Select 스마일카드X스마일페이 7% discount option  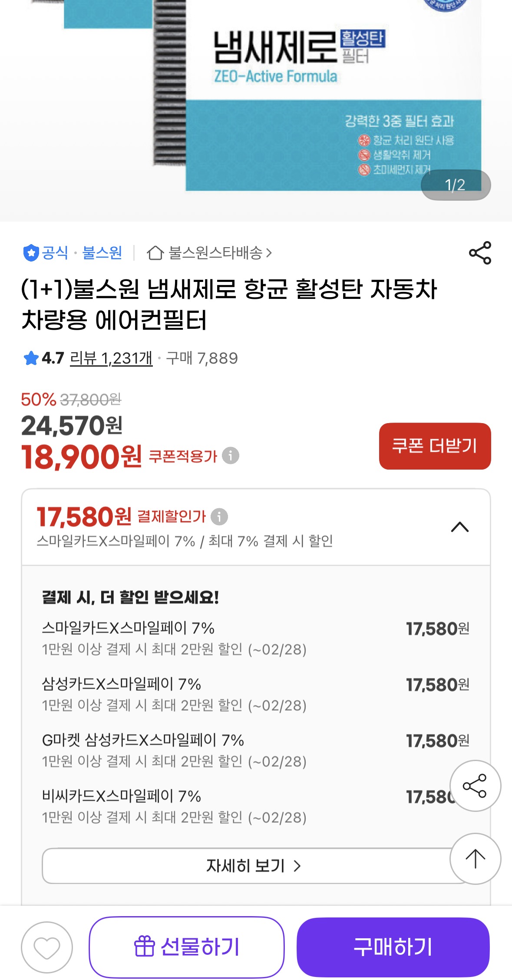174,638
